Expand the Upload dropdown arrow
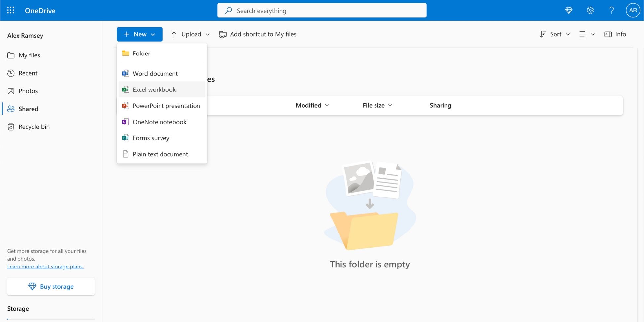The width and height of the screenshot is (644, 322). pyautogui.click(x=208, y=34)
